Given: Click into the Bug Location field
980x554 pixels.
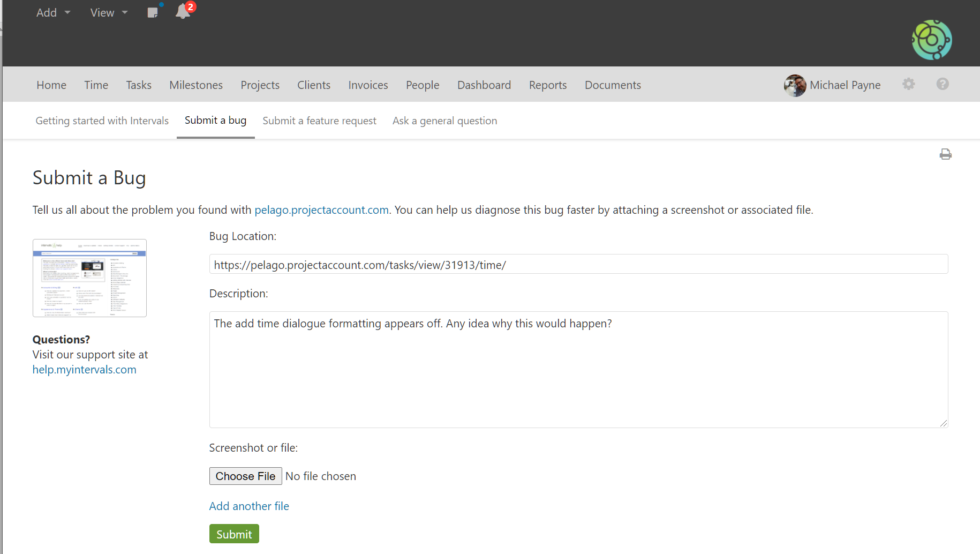Looking at the screenshot, I should click(x=578, y=265).
